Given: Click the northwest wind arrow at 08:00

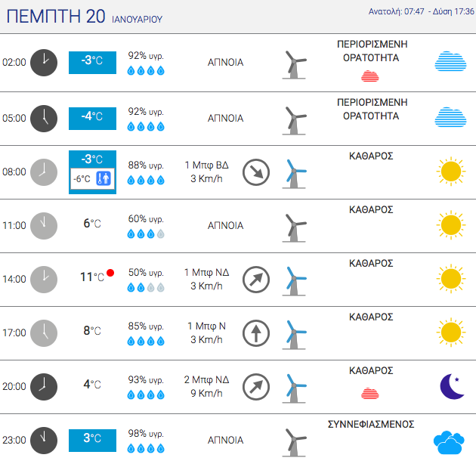Looking at the screenshot, I should pyautogui.click(x=256, y=172).
